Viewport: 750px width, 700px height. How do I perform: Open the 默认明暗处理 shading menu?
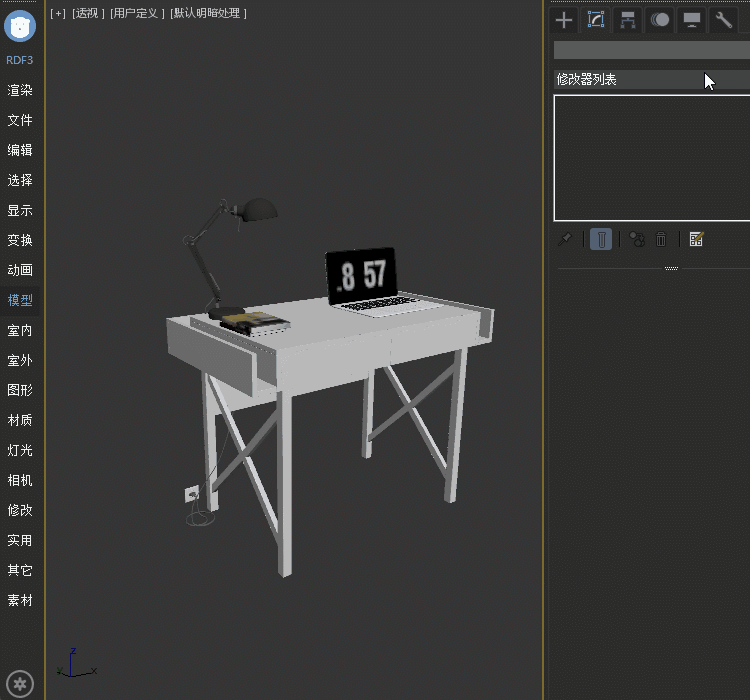pyautogui.click(x=208, y=13)
